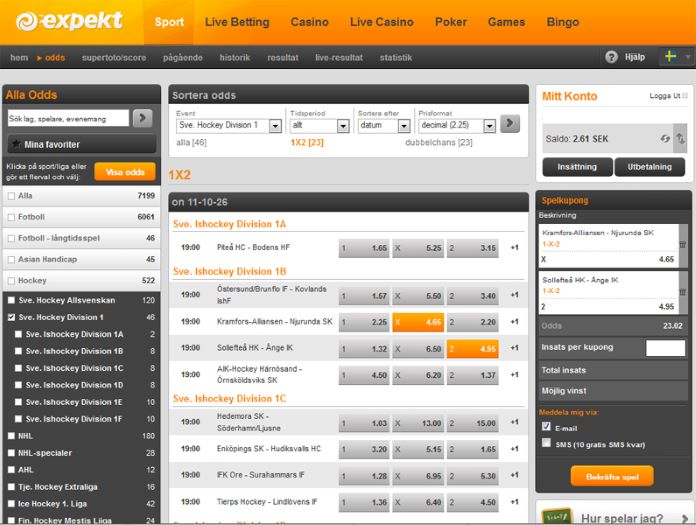The width and height of the screenshot is (696, 525).
Task: Check Sve. Ishockey Division 1A
Action: tap(18, 334)
